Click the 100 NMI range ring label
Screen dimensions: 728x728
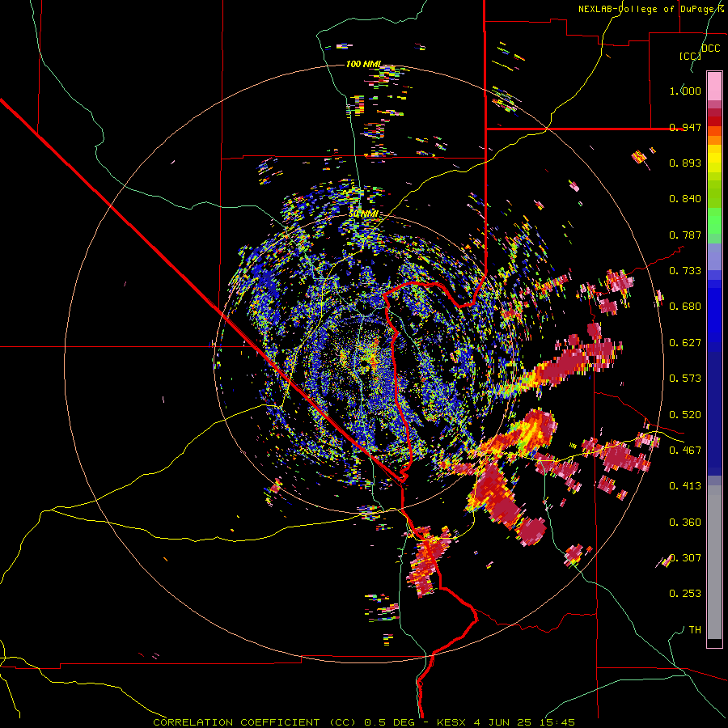[x=364, y=64]
